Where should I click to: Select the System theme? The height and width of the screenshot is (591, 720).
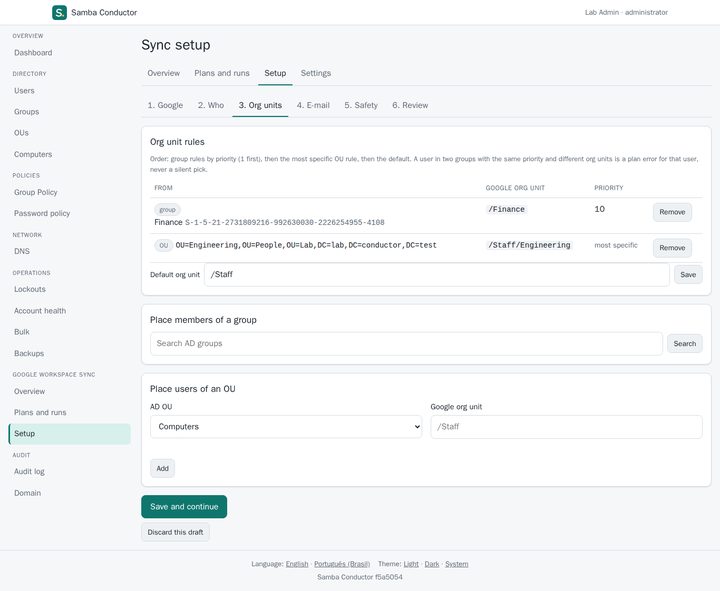coord(456,564)
